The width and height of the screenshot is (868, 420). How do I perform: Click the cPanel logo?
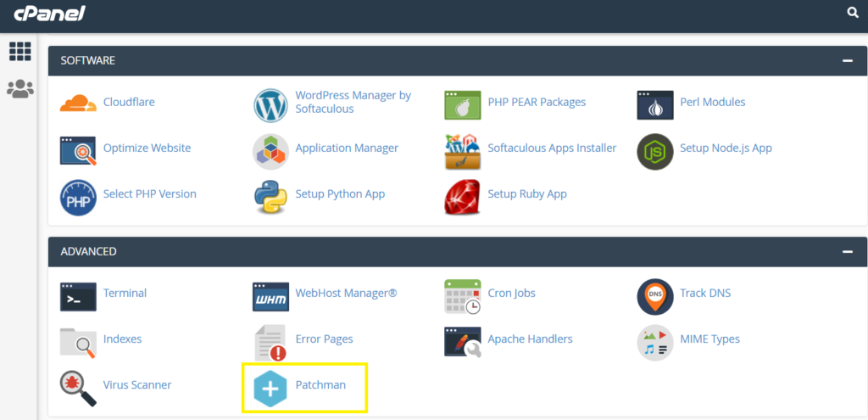[48, 14]
